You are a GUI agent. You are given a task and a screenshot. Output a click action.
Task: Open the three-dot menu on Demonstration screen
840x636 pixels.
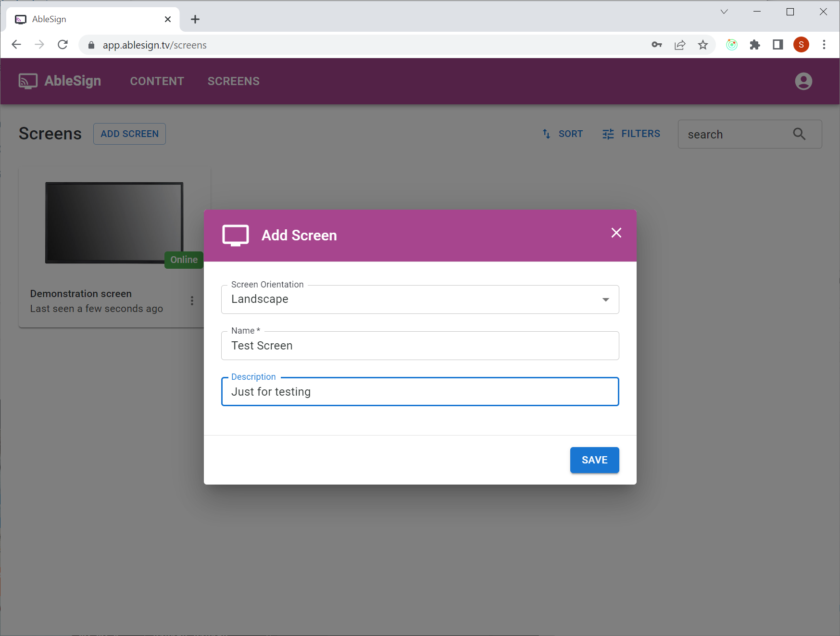(x=192, y=300)
